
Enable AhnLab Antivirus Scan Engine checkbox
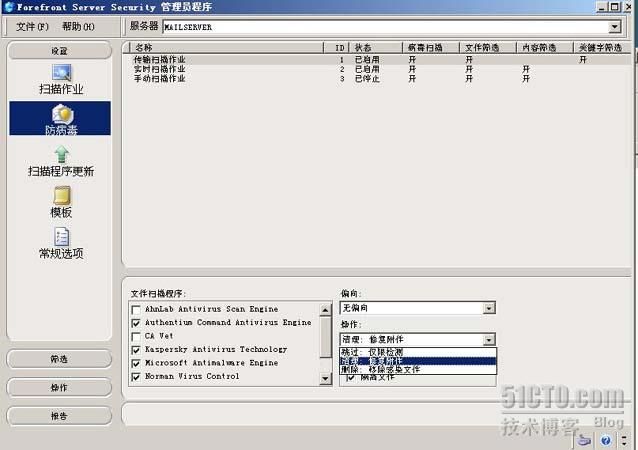(x=136, y=310)
